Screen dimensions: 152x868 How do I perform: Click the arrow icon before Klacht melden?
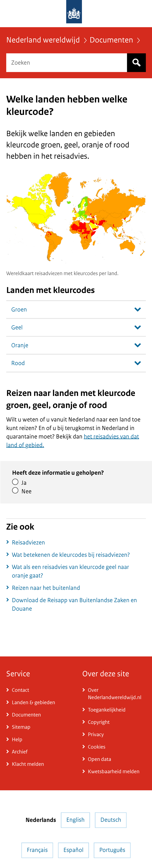pyautogui.click(x=8, y=764)
